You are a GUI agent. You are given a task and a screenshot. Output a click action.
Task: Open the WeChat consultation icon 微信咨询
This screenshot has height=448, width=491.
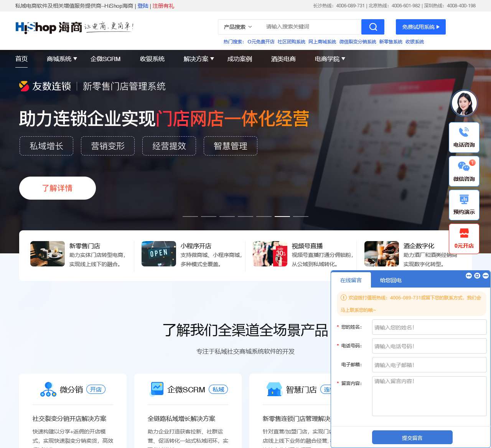click(x=464, y=171)
